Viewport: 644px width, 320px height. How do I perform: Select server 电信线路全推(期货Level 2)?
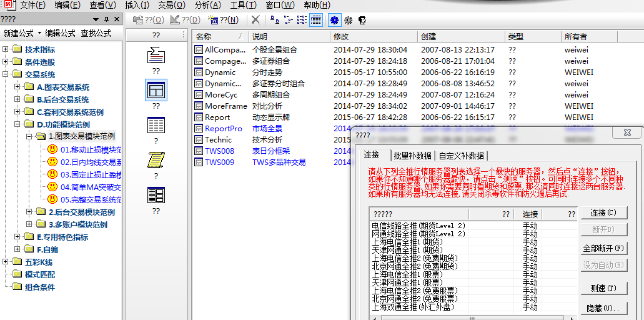pyautogui.click(x=419, y=226)
